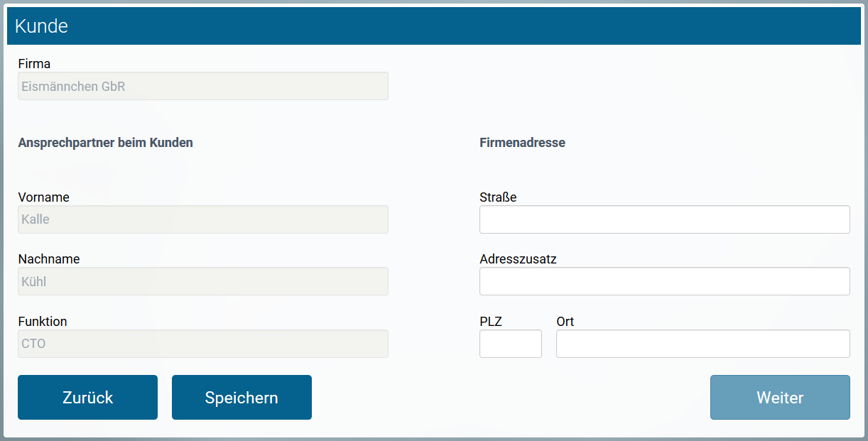The width and height of the screenshot is (868, 441).
Task: Click the Ort input field
Action: (x=702, y=344)
